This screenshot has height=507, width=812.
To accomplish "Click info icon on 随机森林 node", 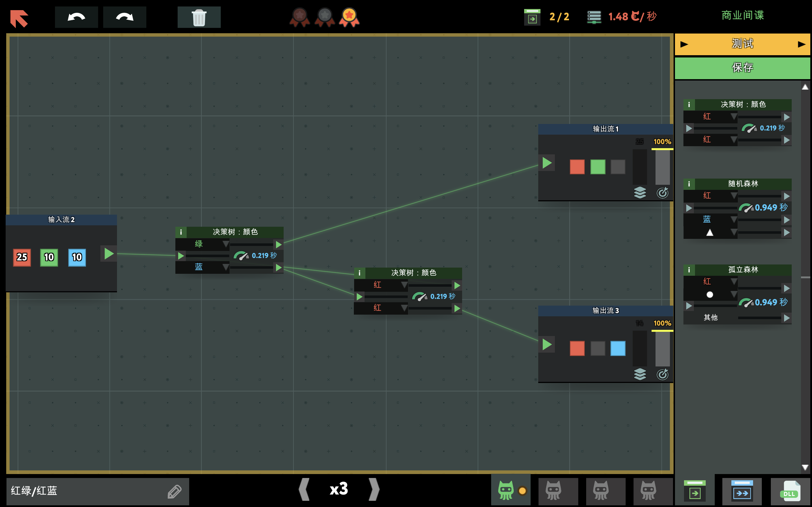I will [689, 184].
